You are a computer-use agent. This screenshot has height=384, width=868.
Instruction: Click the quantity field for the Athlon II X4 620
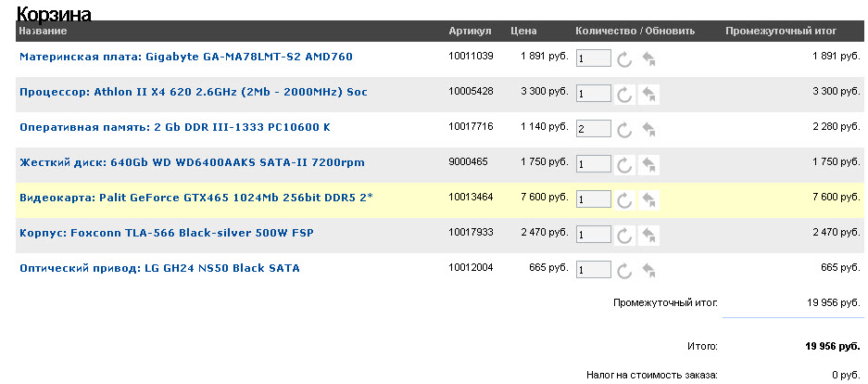[594, 94]
